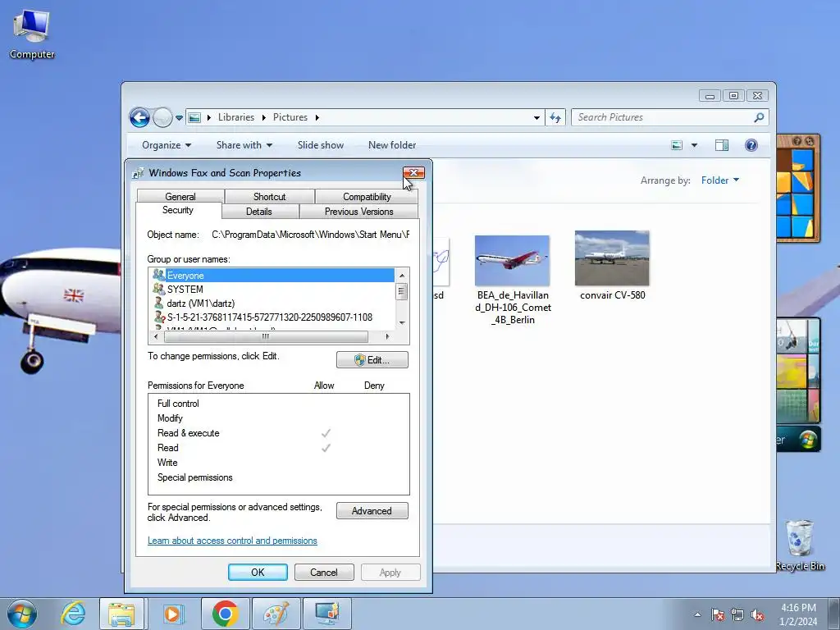Click the Explorer back arrow button
840x630 pixels.
click(139, 117)
